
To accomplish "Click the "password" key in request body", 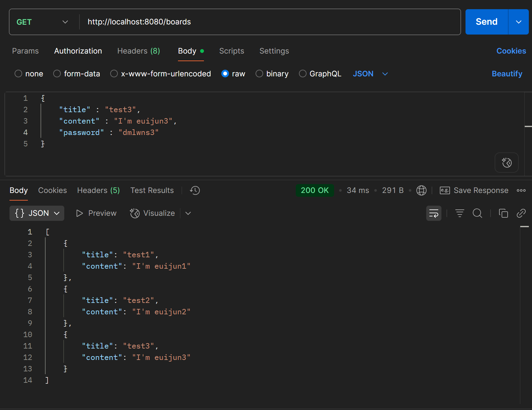I will click(82, 132).
